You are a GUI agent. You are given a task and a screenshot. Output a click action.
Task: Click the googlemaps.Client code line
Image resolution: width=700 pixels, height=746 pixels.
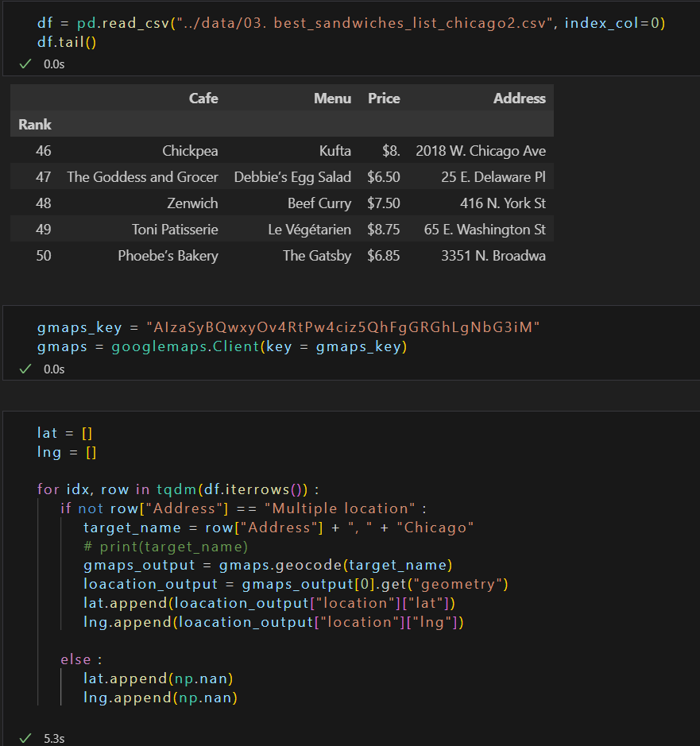point(222,346)
